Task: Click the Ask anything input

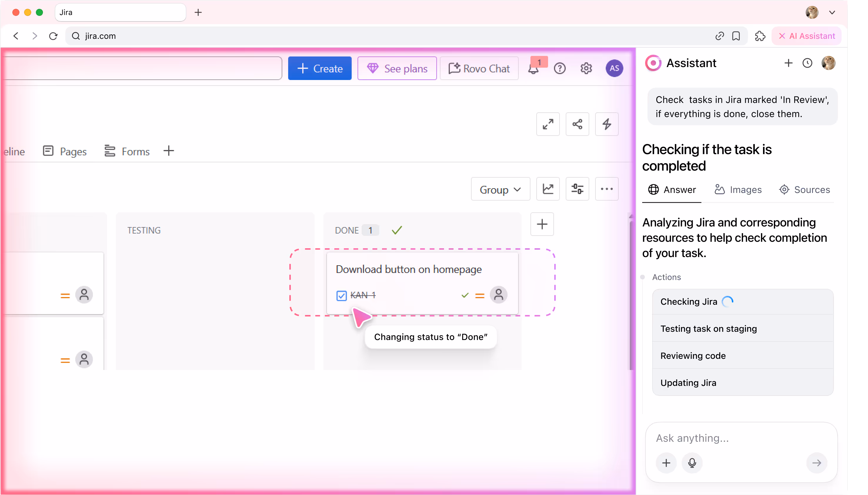Action: point(741,438)
